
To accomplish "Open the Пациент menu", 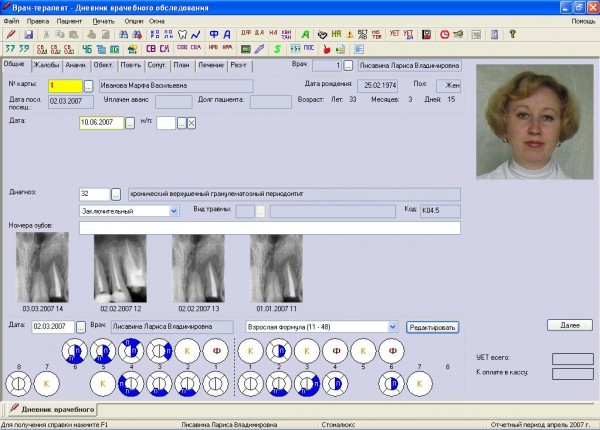I will click(70, 20).
